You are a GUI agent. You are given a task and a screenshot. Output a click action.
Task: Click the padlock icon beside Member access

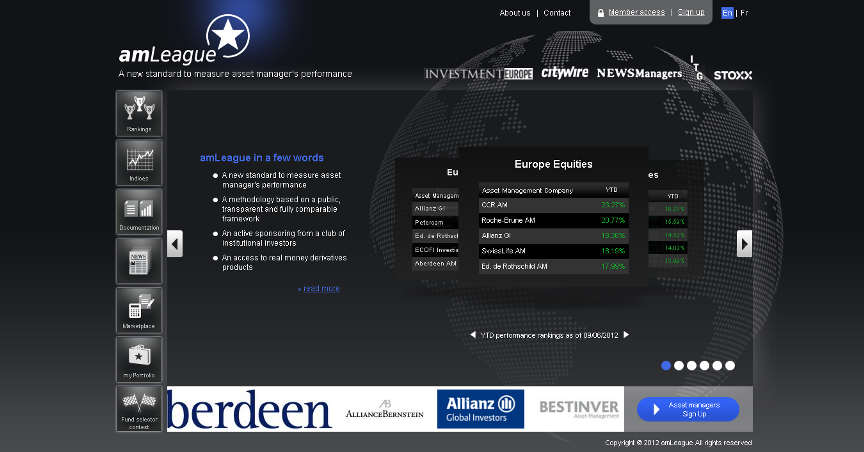(601, 13)
